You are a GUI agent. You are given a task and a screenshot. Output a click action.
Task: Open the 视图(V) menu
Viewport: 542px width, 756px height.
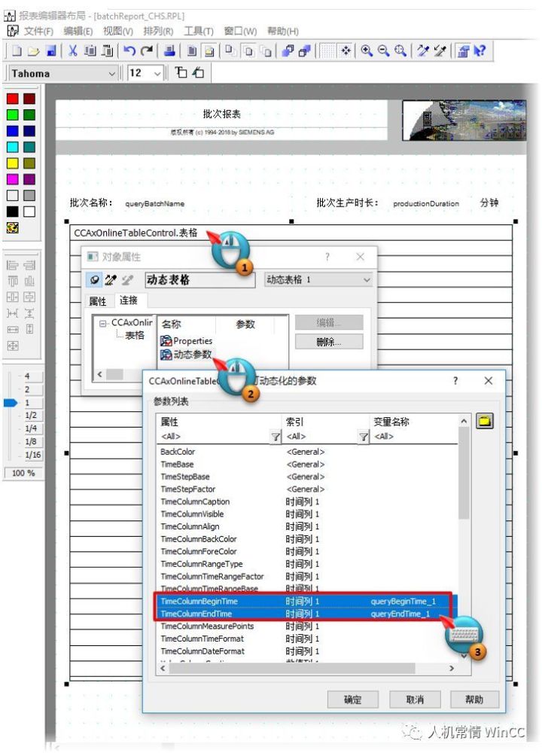[117, 32]
